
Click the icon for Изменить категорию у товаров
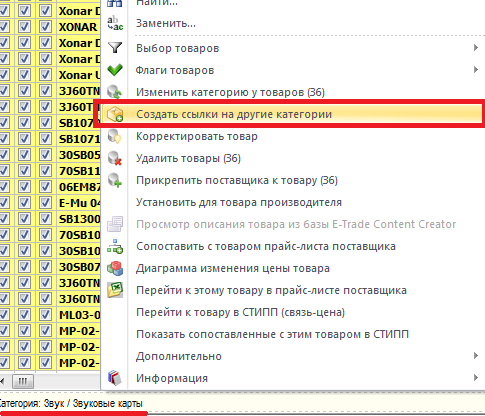[115, 92]
